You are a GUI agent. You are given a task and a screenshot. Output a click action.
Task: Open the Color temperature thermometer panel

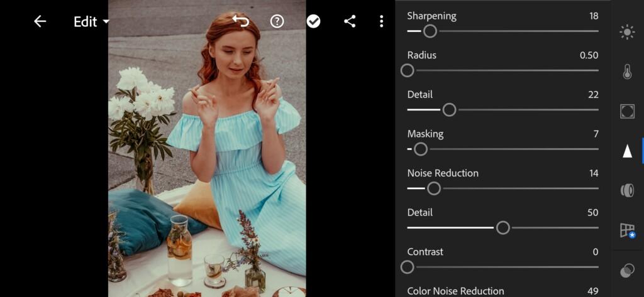coord(627,72)
